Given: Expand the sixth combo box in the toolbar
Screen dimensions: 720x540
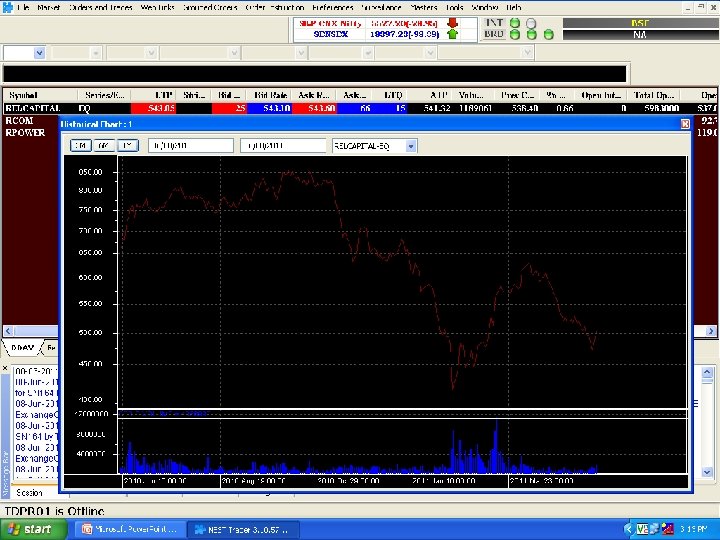Looking at the screenshot, I should [367, 53].
